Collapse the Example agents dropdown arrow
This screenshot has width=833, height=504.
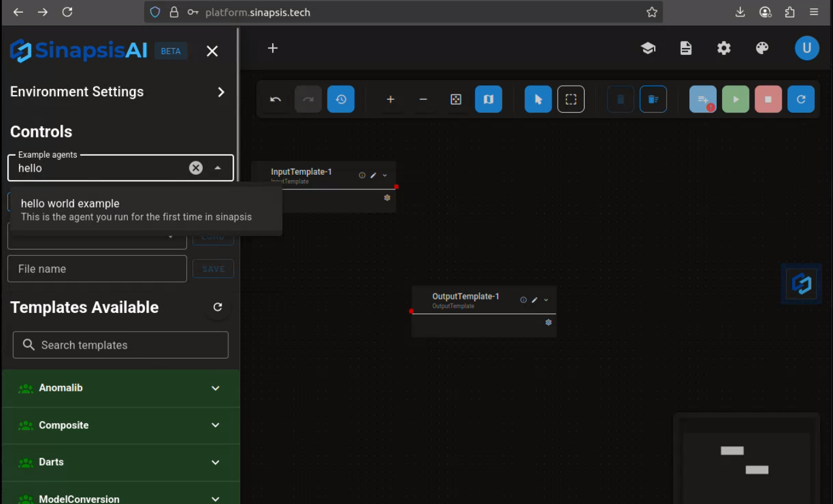[217, 168]
